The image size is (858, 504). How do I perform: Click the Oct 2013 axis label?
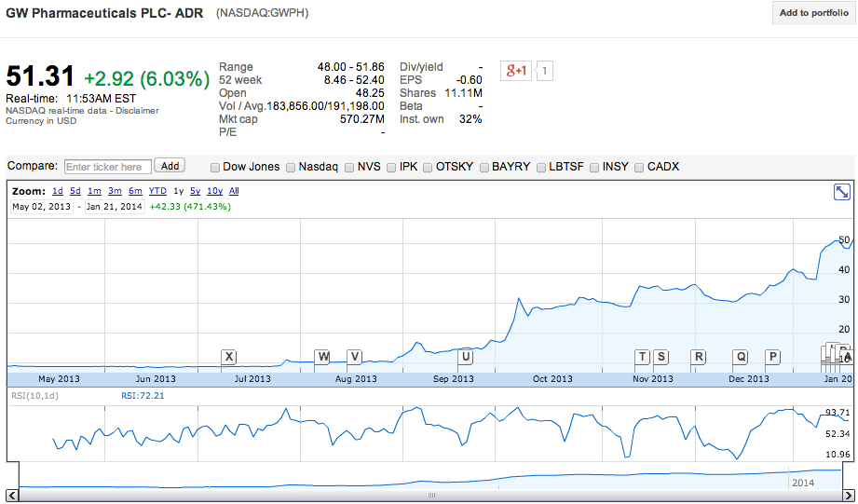[x=552, y=378]
